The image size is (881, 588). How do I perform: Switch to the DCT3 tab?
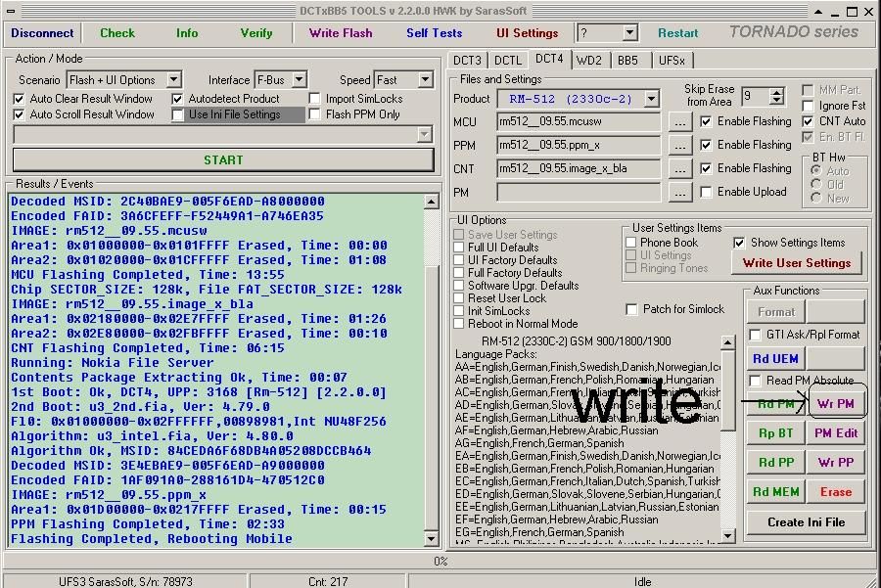pos(468,61)
